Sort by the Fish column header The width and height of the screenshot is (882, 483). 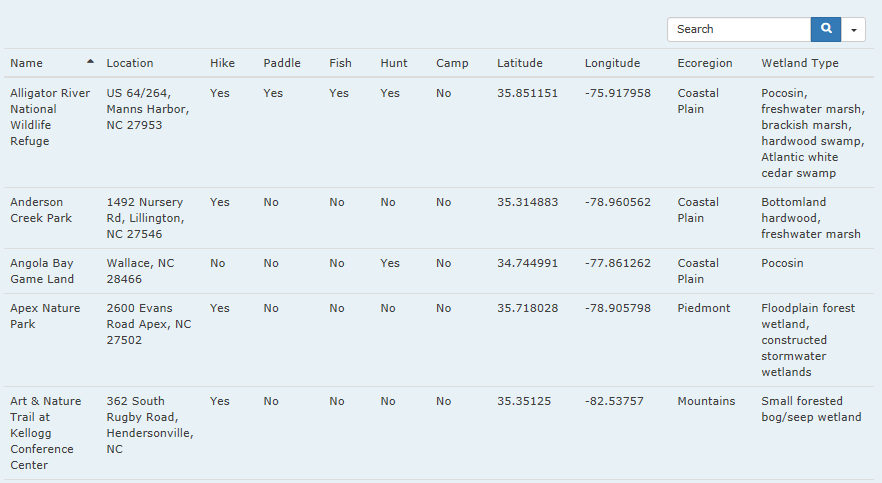coord(340,63)
